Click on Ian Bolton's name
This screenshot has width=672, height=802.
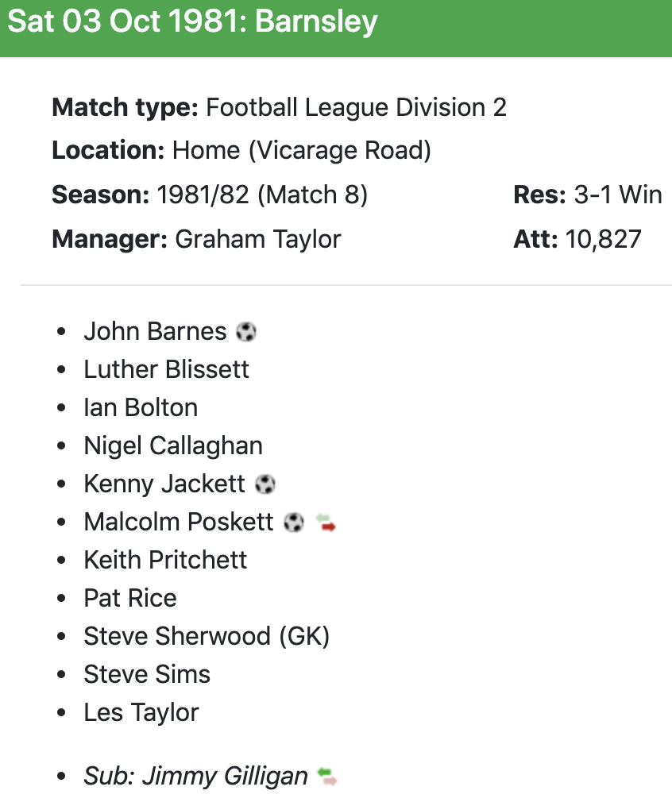coord(141,407)
